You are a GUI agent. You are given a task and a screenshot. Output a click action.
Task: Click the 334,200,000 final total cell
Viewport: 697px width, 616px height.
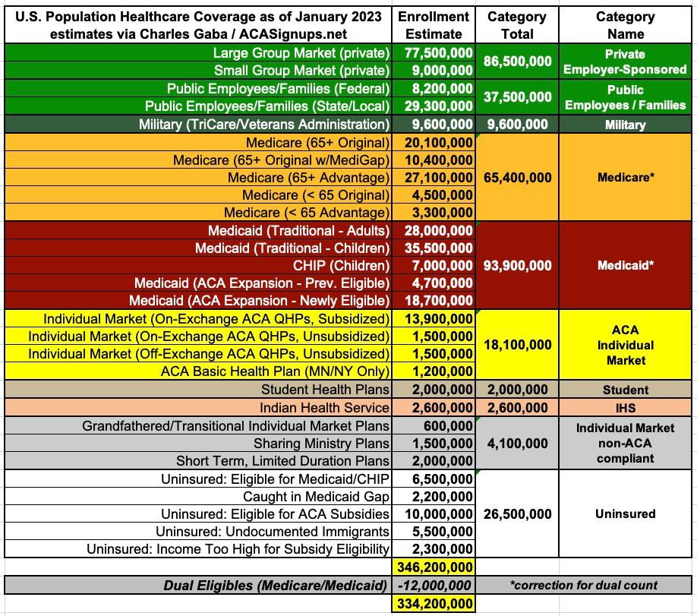pos(434,604)
